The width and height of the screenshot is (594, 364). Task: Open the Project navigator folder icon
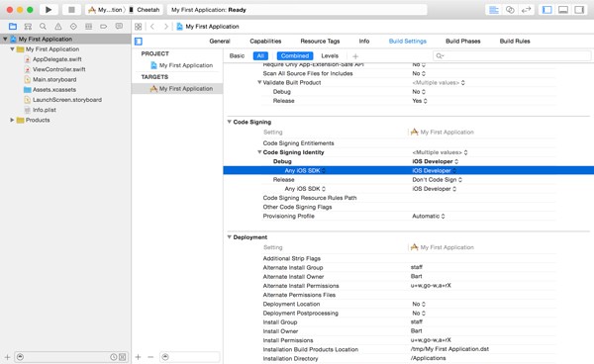click(13, 26)
